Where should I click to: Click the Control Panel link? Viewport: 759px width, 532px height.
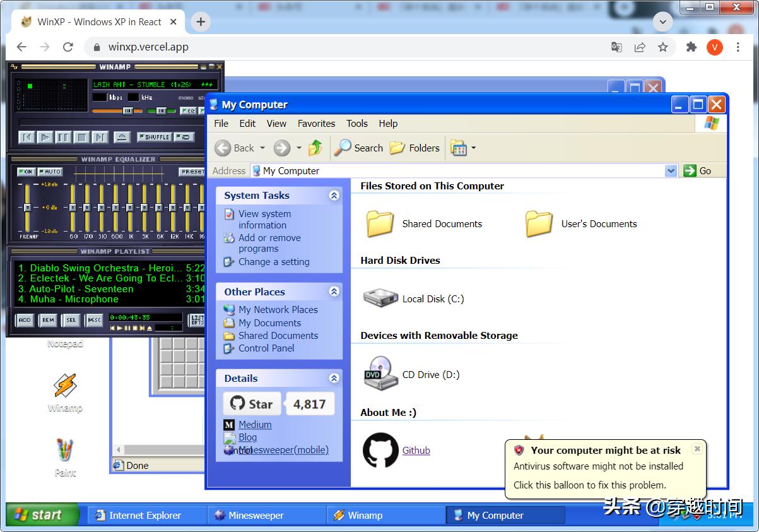coord(266,348)
